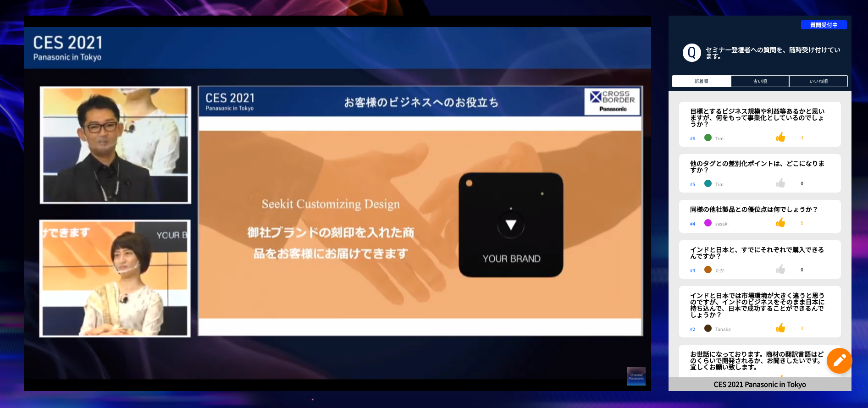The image size is (868, 408).
Task: Click the #6 question number link
Action: pyautogui.click(x=692, y=138)
